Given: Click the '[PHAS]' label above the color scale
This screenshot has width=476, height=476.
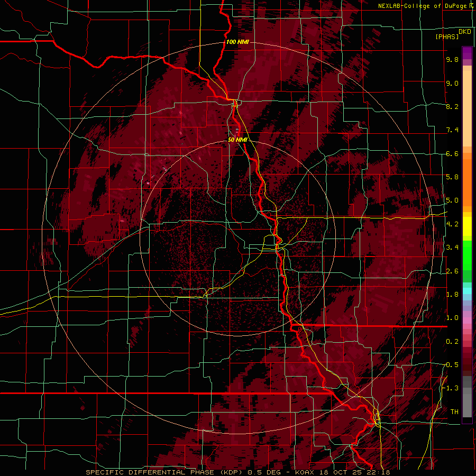Looking at the screenshot, I should 447,36.
